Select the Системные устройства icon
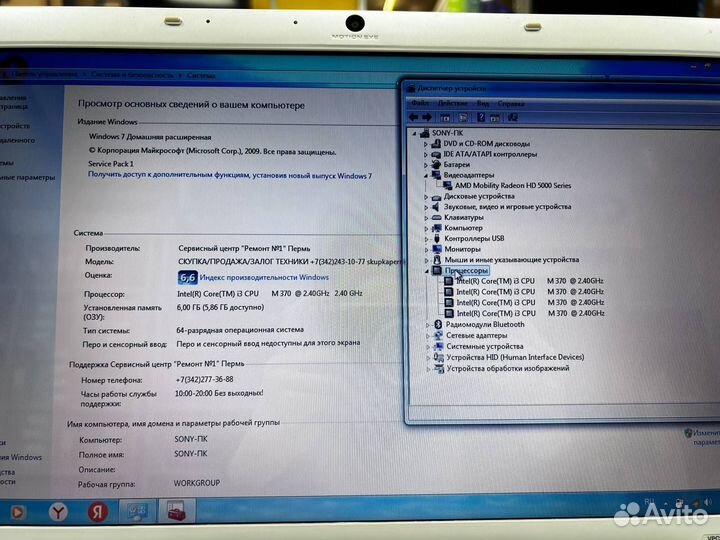Screen dimensions: 720x540 [x=439, y=346]
